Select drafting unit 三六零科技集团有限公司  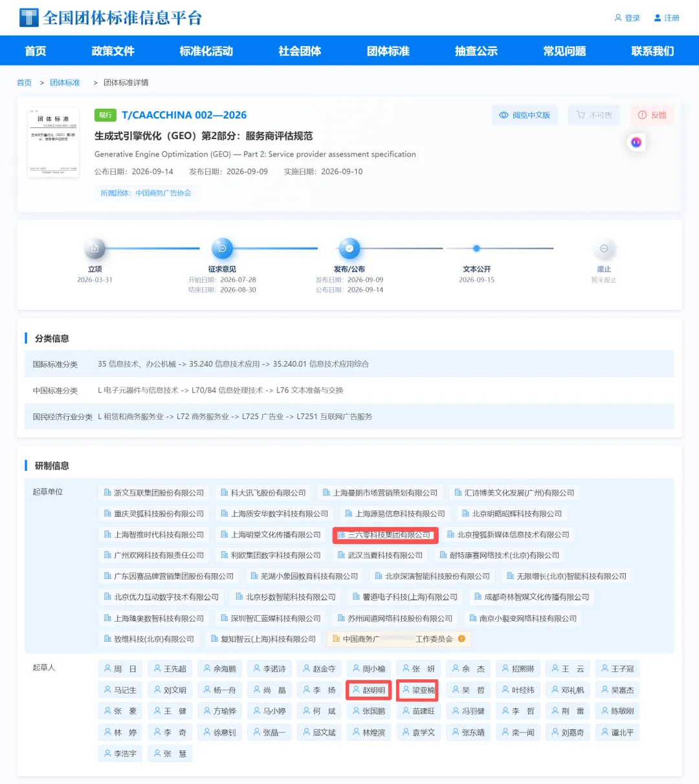point(385,535)
